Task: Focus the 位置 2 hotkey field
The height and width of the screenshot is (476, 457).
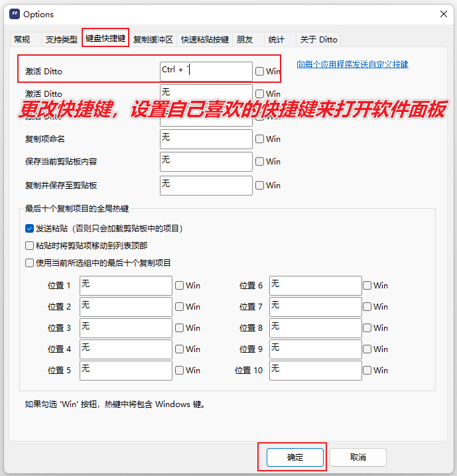Action: pyautogui.click(x=126, y=307)
